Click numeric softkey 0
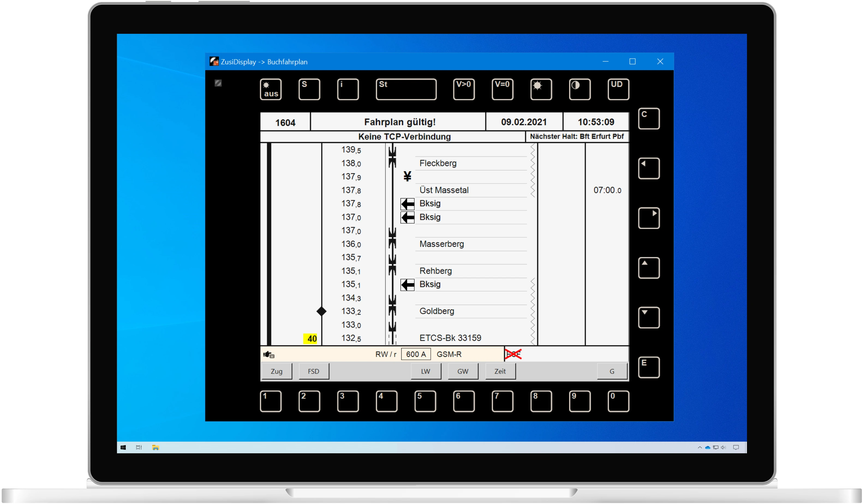864x504 pixels. point(618,401)
